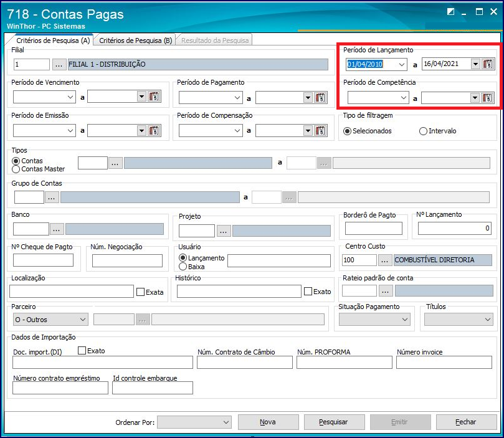Click the Doc. import.(DI) field
The width and height of the screenshot is (504, 438).
[103, 362]
